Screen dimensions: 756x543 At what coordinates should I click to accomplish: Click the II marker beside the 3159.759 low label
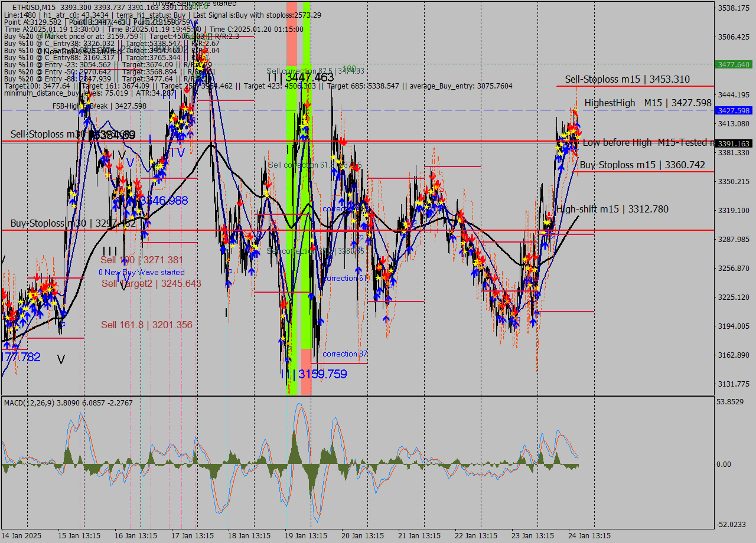288,374
